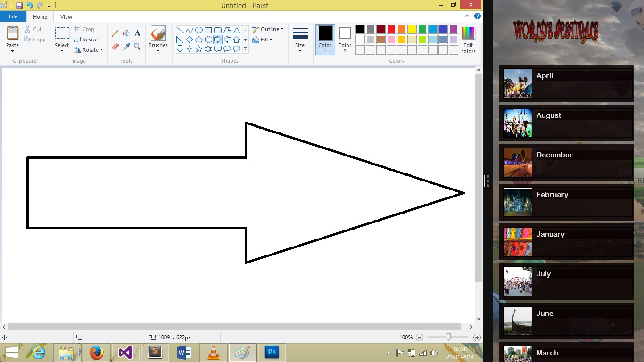Click the Edit colors icon

pos(468,40)
